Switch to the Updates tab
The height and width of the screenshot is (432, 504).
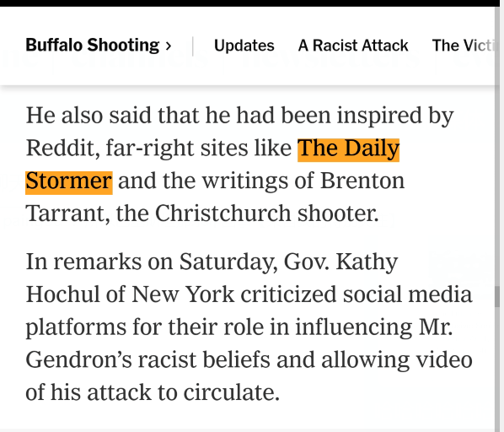point(244,46)
